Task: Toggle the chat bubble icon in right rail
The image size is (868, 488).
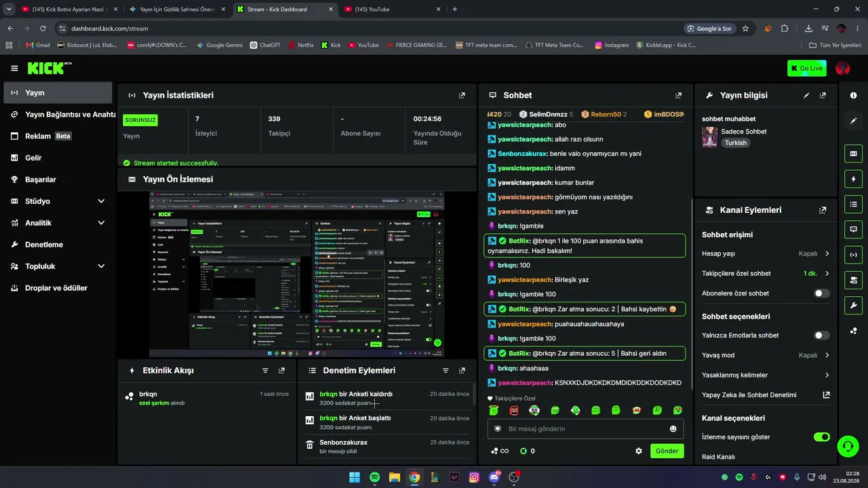Action: click(x=853, y=229)
